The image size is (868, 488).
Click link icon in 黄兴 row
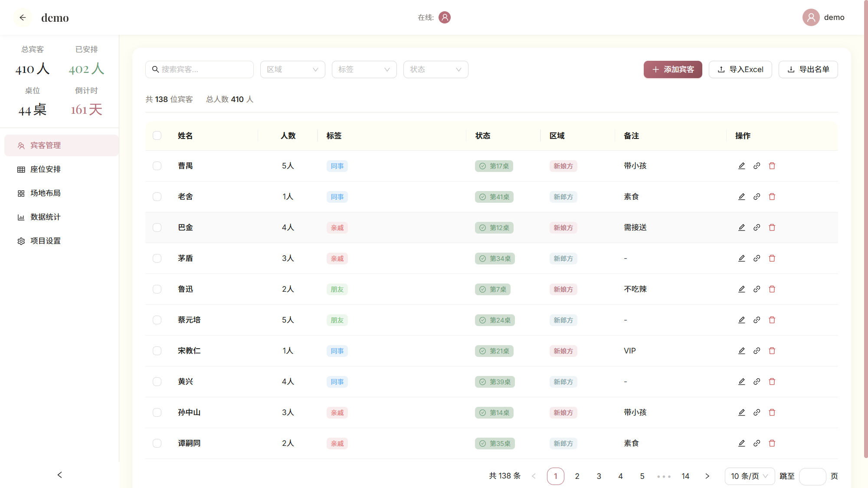click(x=757, y=382)
